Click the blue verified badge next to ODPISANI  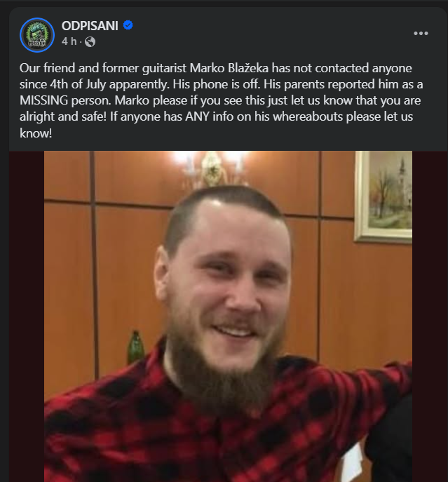coord(128,25)
